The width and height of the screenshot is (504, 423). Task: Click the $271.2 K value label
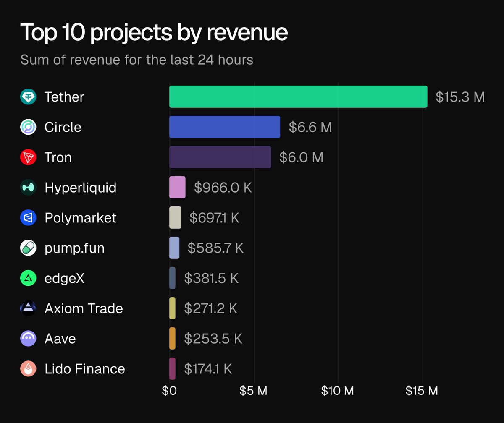211,308
